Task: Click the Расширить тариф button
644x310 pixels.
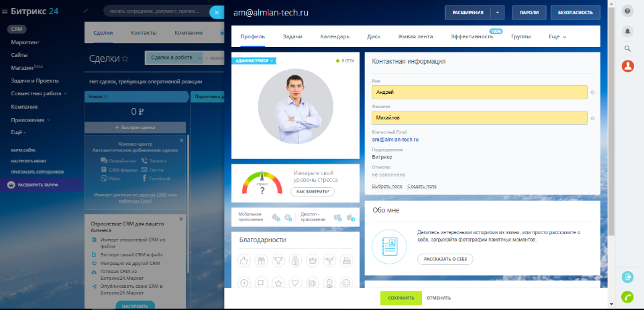Action: click(41, 185)
